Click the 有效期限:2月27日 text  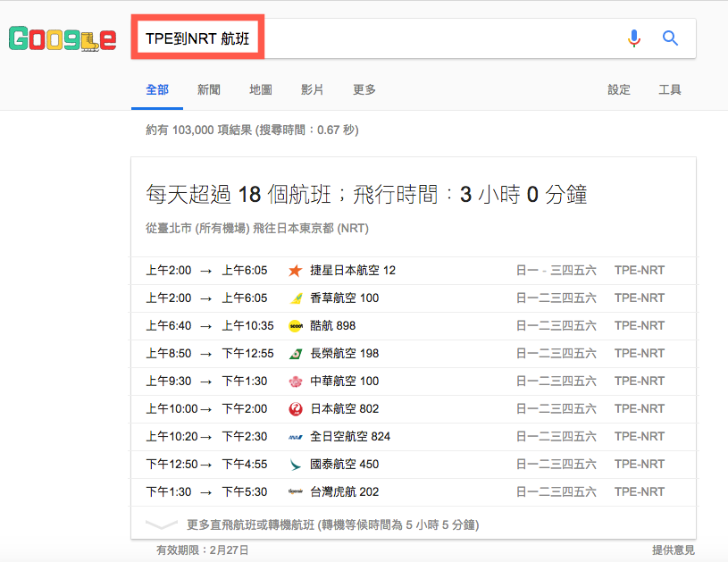(202, 550)
